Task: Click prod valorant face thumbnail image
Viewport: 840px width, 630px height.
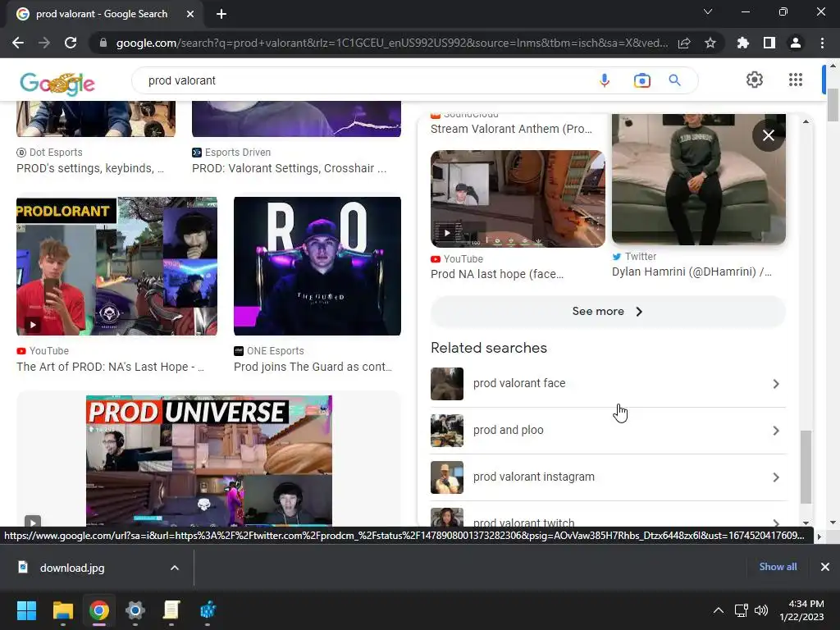Action: tap(447, 384)
